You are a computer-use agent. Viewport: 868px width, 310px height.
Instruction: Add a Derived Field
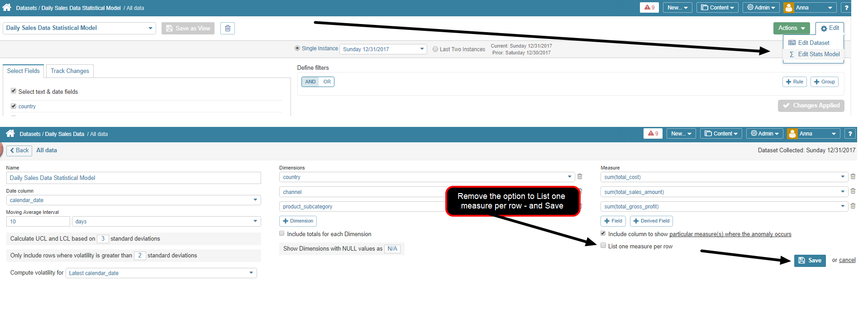[651, 221]
